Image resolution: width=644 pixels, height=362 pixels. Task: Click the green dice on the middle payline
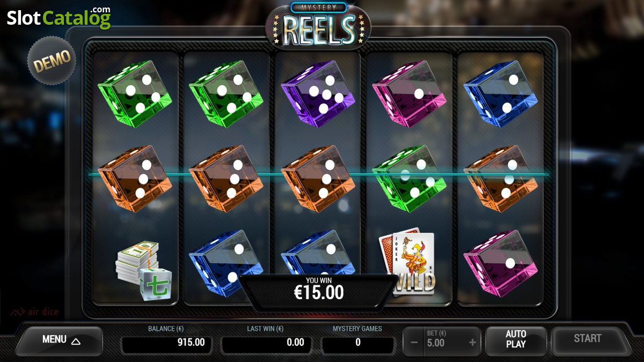tap(409, 178)
